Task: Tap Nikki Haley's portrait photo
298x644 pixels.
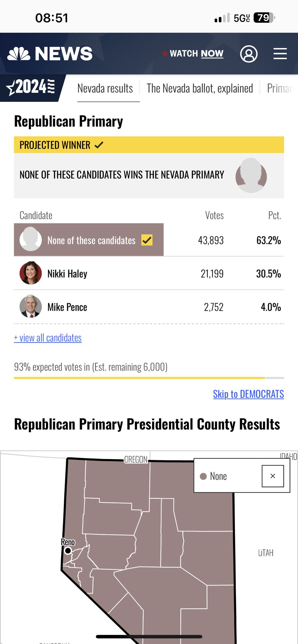Action: (31, 273)
